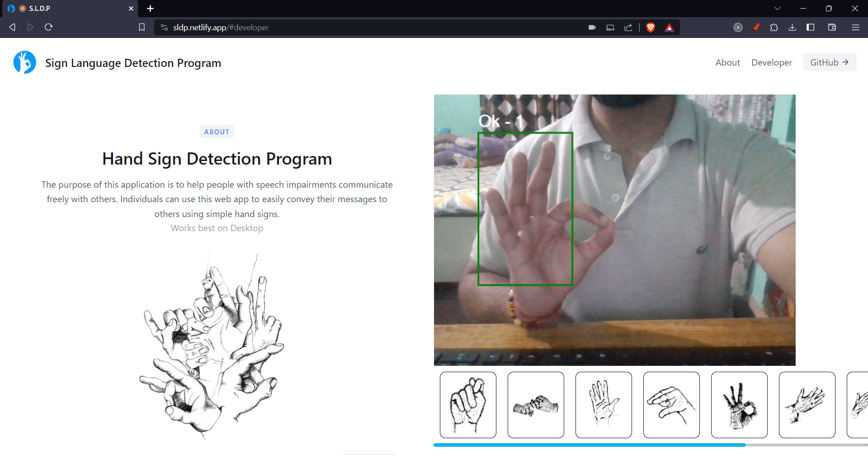868x459 pixels.
Task: Click the camera permission indicator icon
Action: point(592,28)
